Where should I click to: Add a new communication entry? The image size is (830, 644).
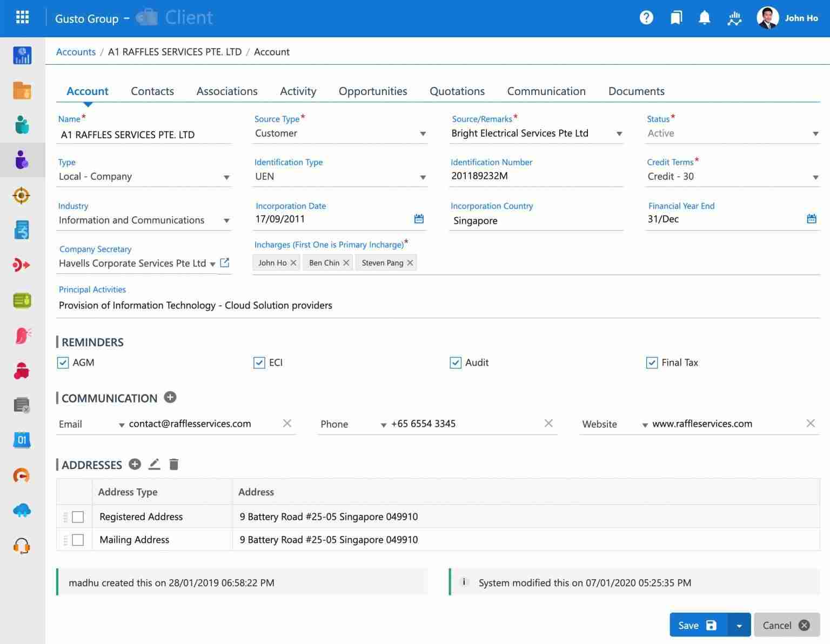point(170,397)
